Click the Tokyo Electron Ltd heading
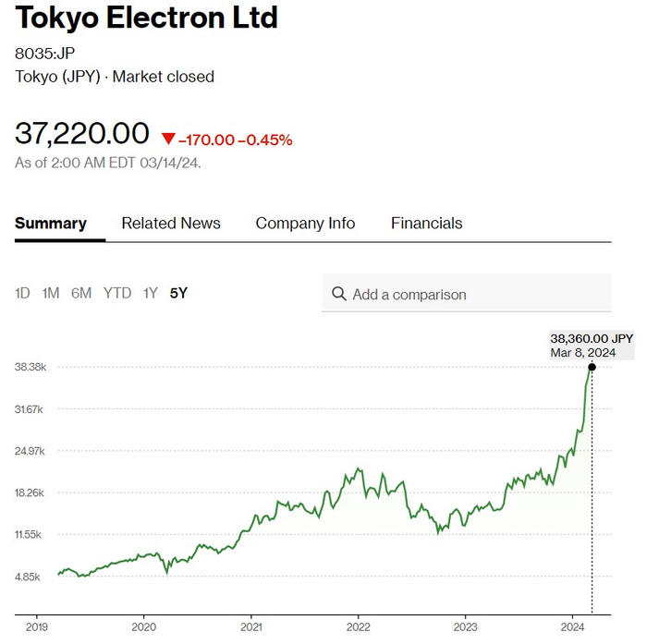Screen dimensions: 647x644 click(146, 18)
